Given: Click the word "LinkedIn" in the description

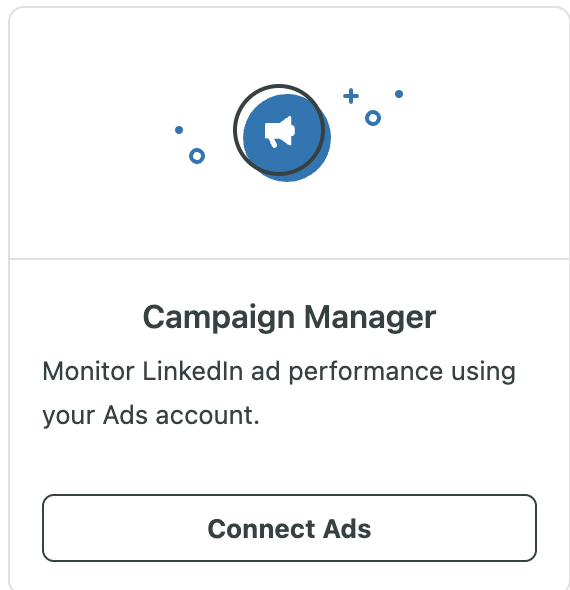Looking at the screenshot, I should 193,371.
